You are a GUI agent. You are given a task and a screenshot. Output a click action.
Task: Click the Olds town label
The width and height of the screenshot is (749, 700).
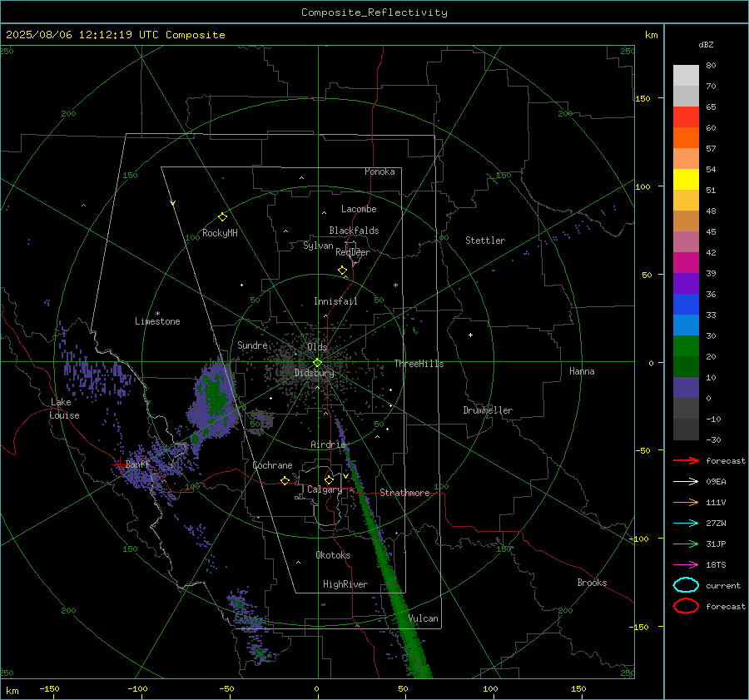point(317,347)
